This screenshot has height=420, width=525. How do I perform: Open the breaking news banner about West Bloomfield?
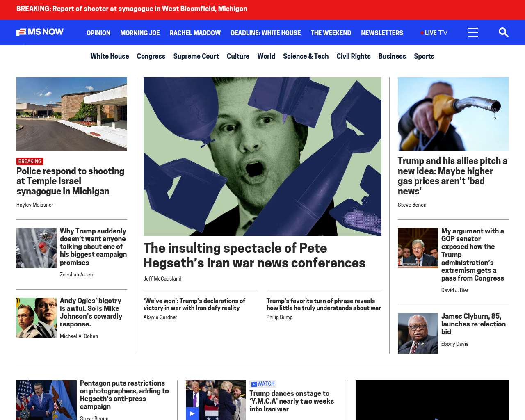click(x=132, y=9)
